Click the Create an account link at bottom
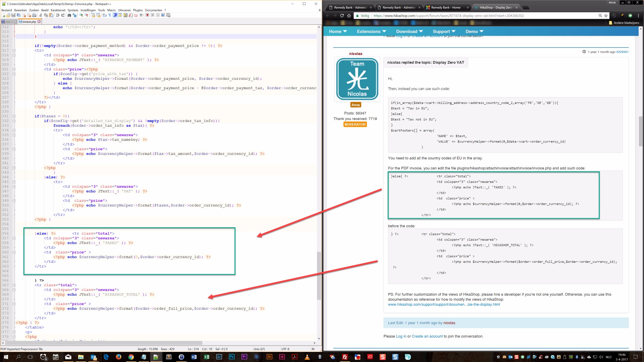644x362 pixels. click(427, 336)
